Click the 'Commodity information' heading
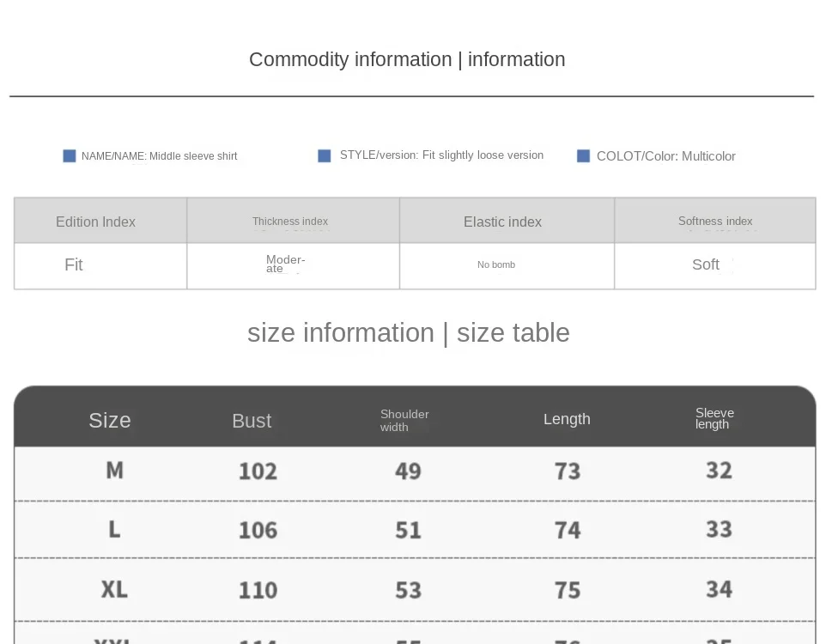This screenshot has height=644, width=832. click(x=406, y=59)
